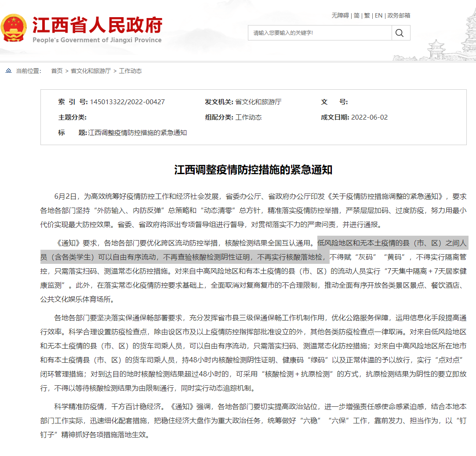Click inside the keyword search input box
Image resolution: width=476 pixels, height=456 pixels.
click(316, 33)
